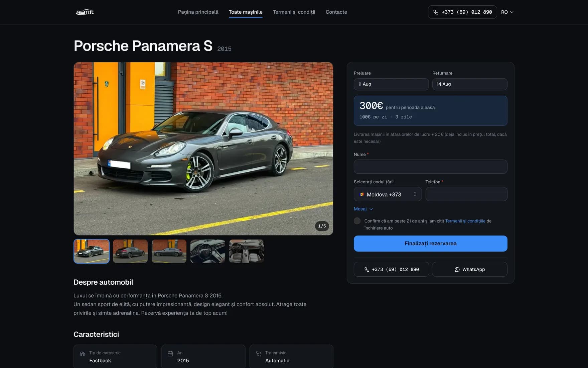The width and height of the screenshot is (588, 368).
Task: Select the first thumbnail, front view of the car
Action: pyautogui.click(x=92, y=251)
